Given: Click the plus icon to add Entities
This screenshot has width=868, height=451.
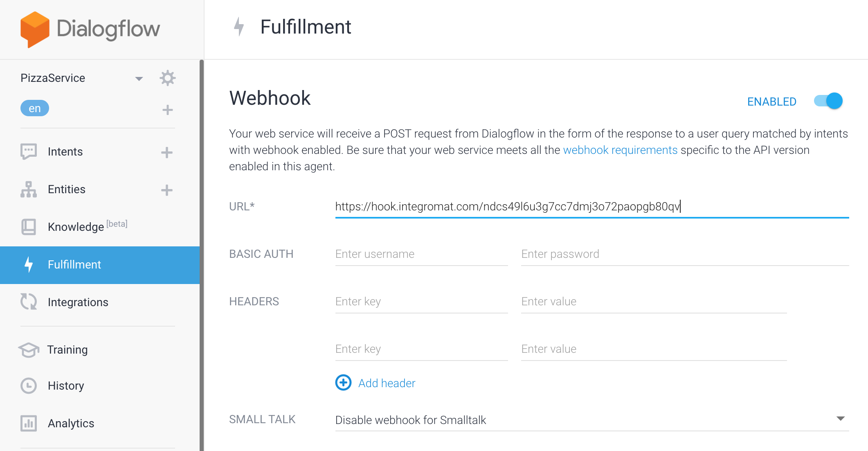Looking at the screenshot, I should [x=166, y=190].
